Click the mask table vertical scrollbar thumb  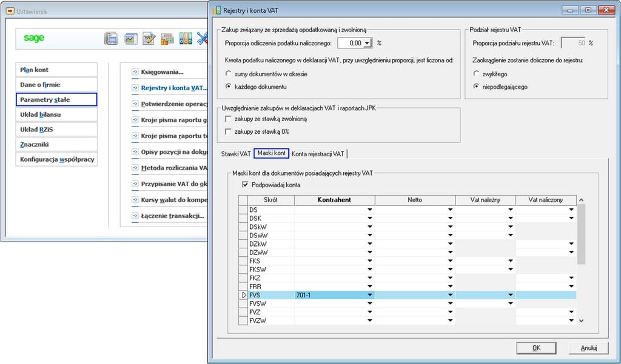pyautogui.click(x=581, y=233)
